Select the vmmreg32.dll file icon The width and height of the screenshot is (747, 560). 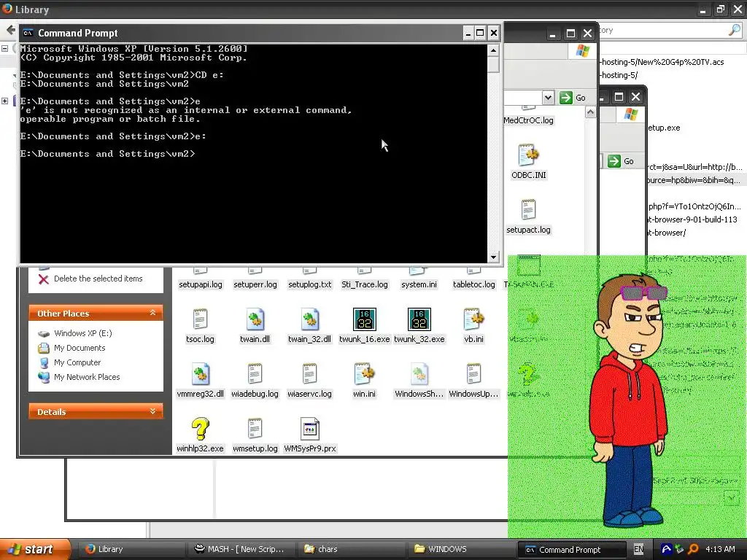coord(200,374)
